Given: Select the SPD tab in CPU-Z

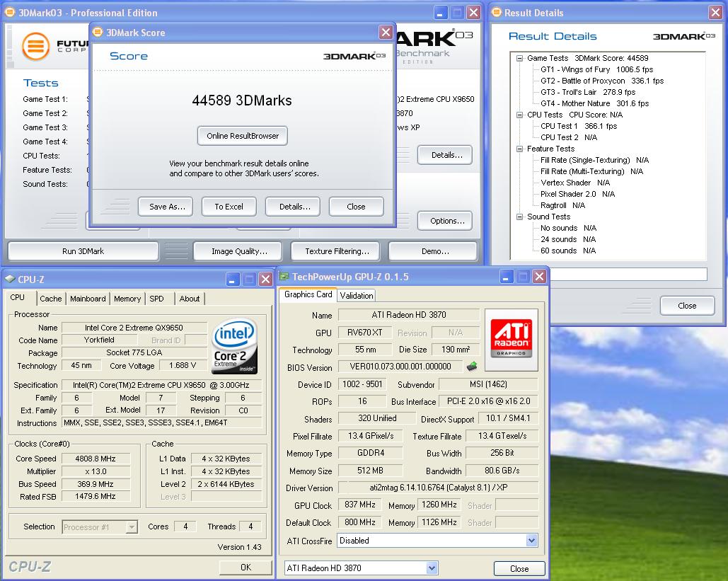Looking at the screenshot, I should point(156,299).
